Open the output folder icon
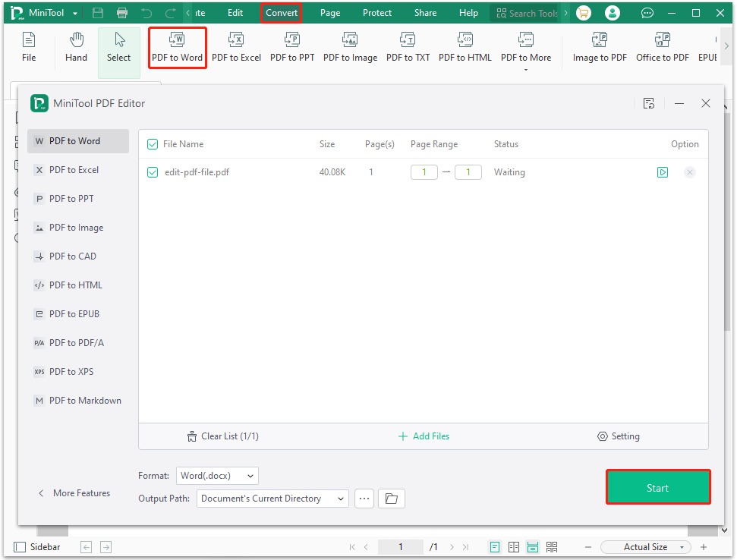This screenshot has width=737, height=560. 392,499
